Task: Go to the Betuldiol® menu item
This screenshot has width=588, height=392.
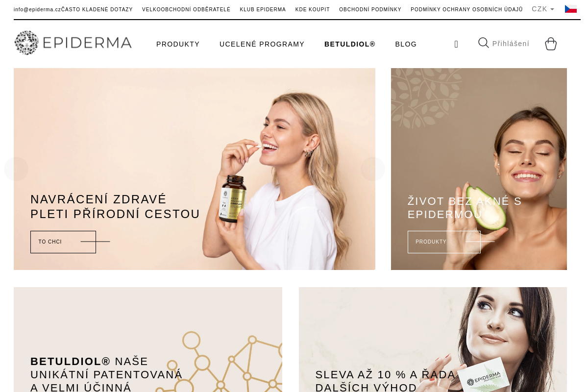Action: [x=350, y=44]
